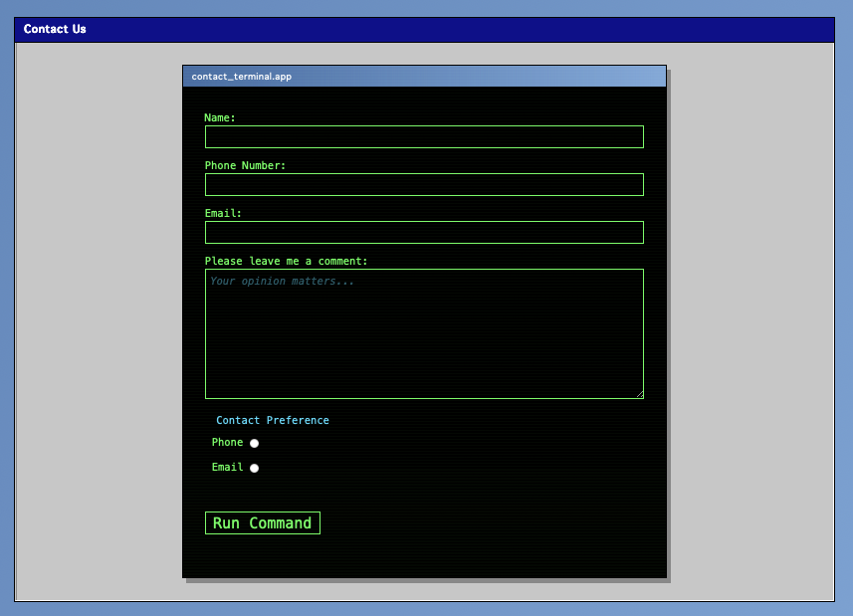The height and width of the screenshot is (616, 853).
Task: Choose the Email contact preference radio button
Action: click(x=254, y=468)
